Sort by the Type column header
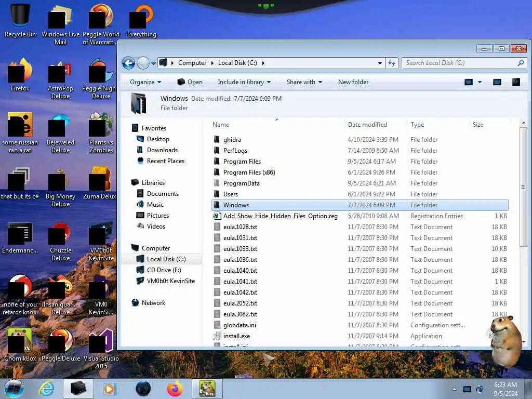The width and height of the screenshot is (532, 399). pos(437,125)
